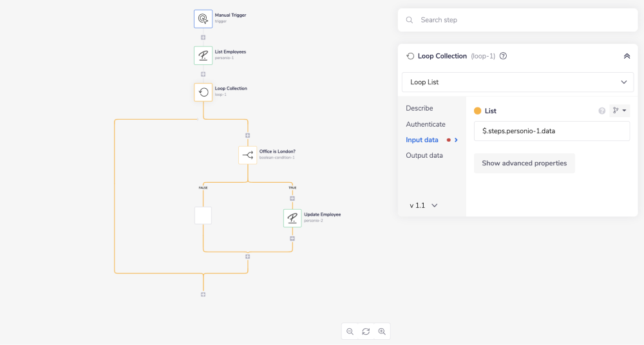
Task: Switch to the Authenticate tab
Action: [425, 124]
